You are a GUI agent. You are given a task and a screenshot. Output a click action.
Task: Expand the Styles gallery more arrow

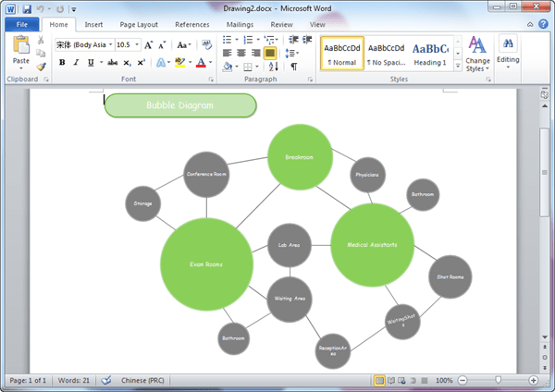(458, 66)
